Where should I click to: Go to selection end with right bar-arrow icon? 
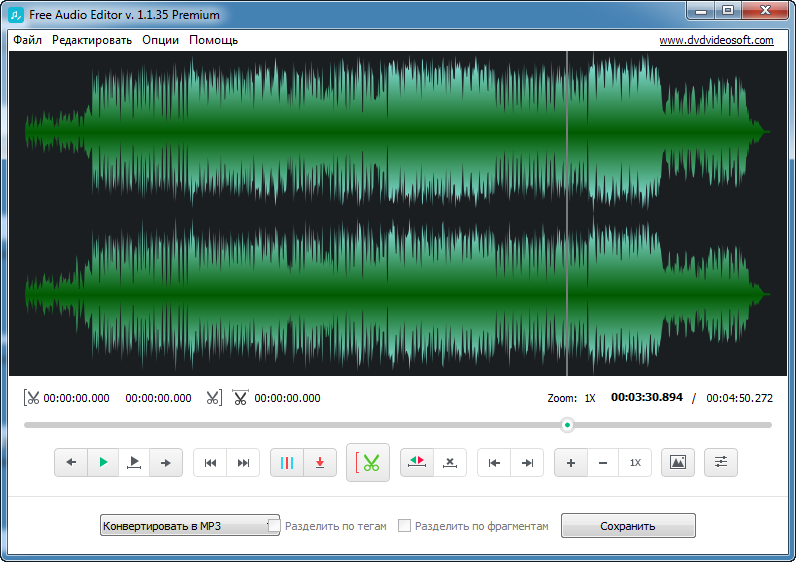point(527,462)
